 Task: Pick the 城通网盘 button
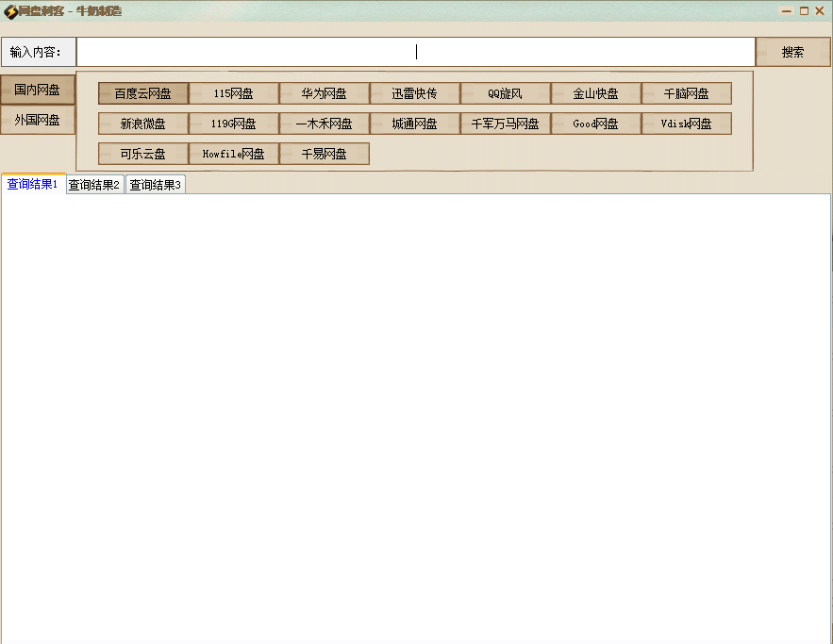[x=415, y=124]
